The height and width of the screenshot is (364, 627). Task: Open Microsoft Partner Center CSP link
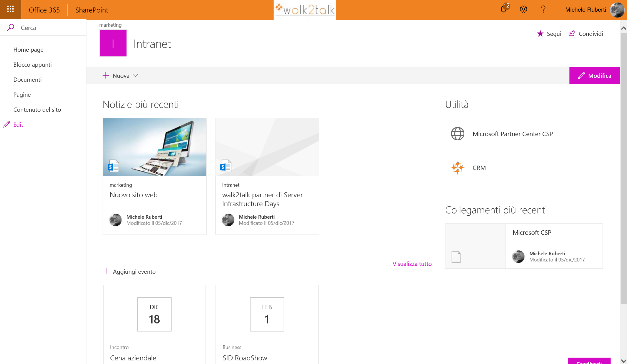pos(513,134)
